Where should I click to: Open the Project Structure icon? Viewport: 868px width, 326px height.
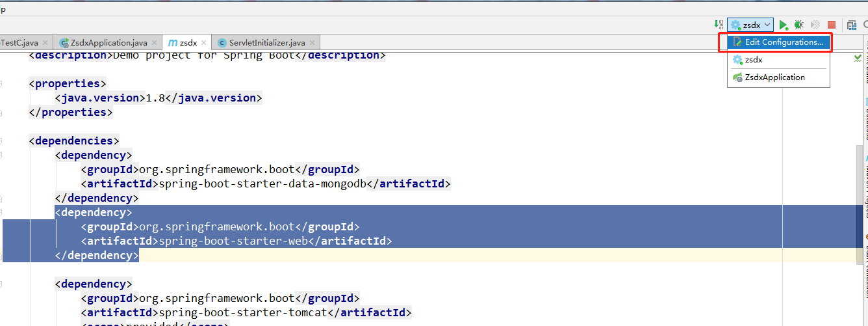[x=851, y=25]
